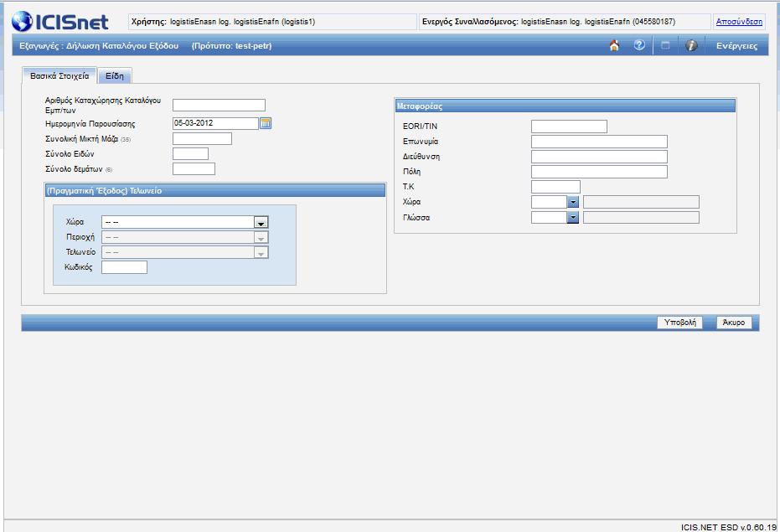
Task: Click the ICIS.NET ESD version text
Action: tap(728, 527)
